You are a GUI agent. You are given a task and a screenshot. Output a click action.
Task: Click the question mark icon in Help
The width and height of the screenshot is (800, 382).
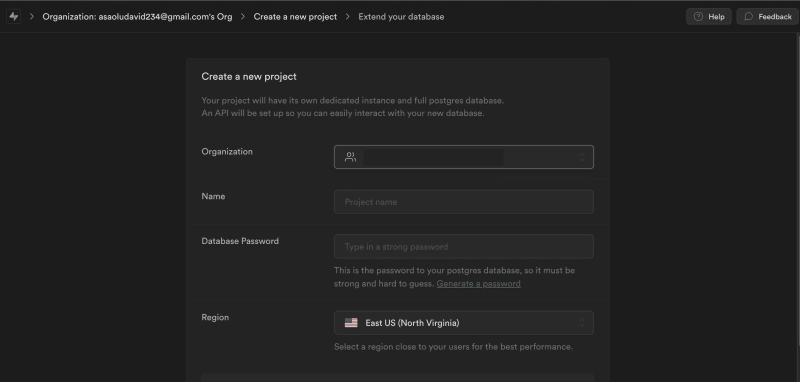tap(698, 16)
